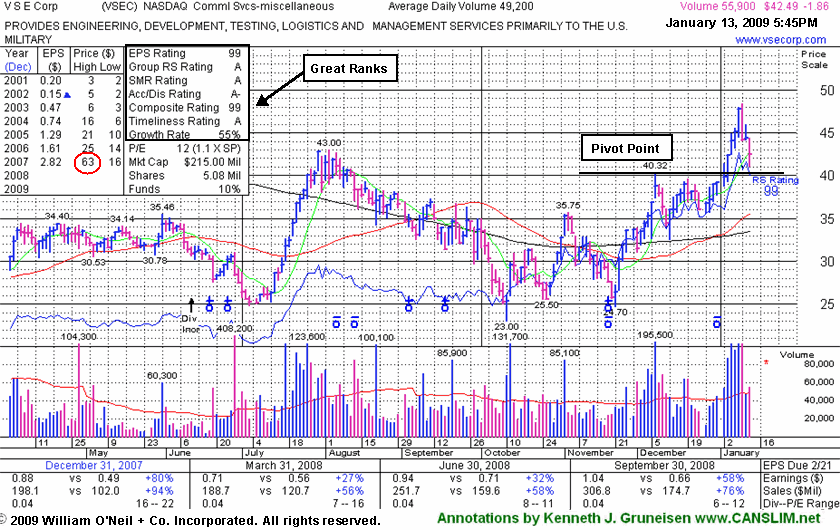The image size is (840, 530).
Task: Select the 306.8 sales figure
Action: pyautogui.click(x=596, y=491)
